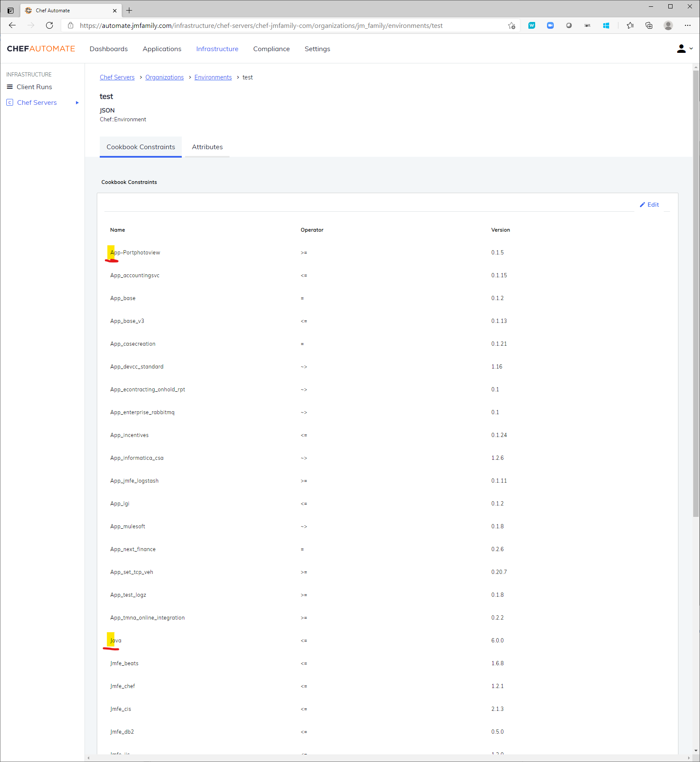
Task: Click the App_incentives cookbook name
Action: (129, 435)
